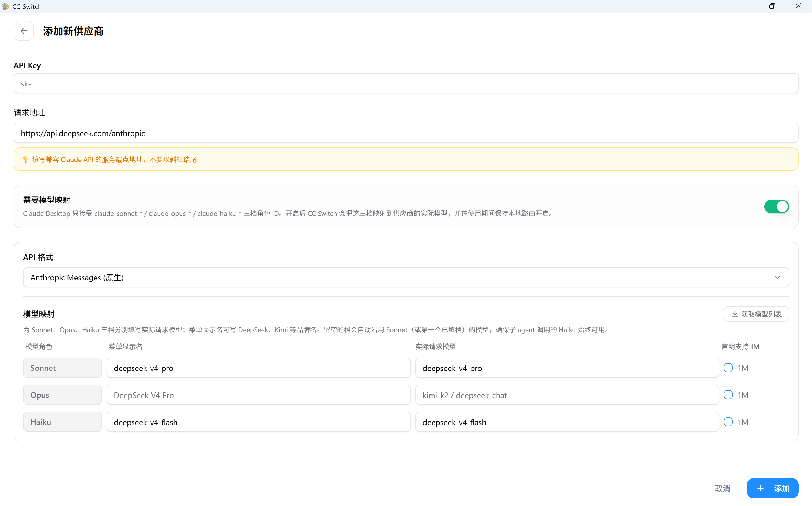The width and height of the screenshot is (812, 506).
Task: Click the 声明支持 1M column header
Action: 740,347
